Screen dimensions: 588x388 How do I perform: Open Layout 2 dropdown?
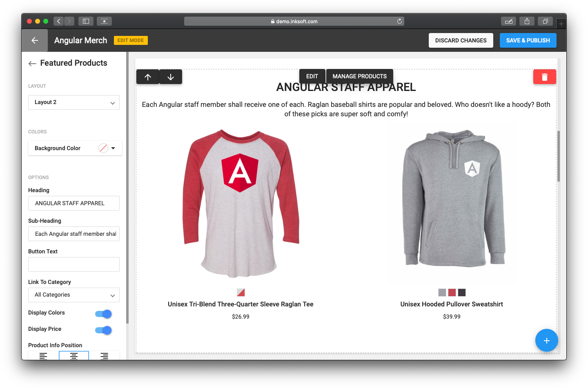(74, 102)
